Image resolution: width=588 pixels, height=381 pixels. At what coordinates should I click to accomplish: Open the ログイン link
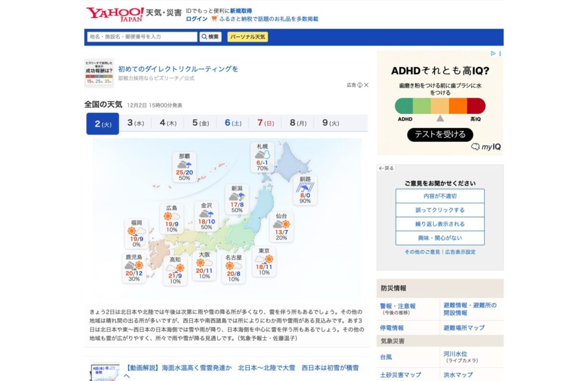(x=196, y=19)
